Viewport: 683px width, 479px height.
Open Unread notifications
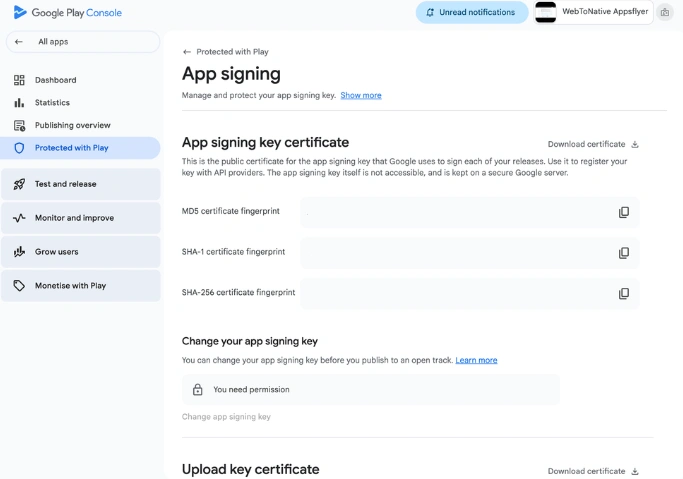(472, 12)
